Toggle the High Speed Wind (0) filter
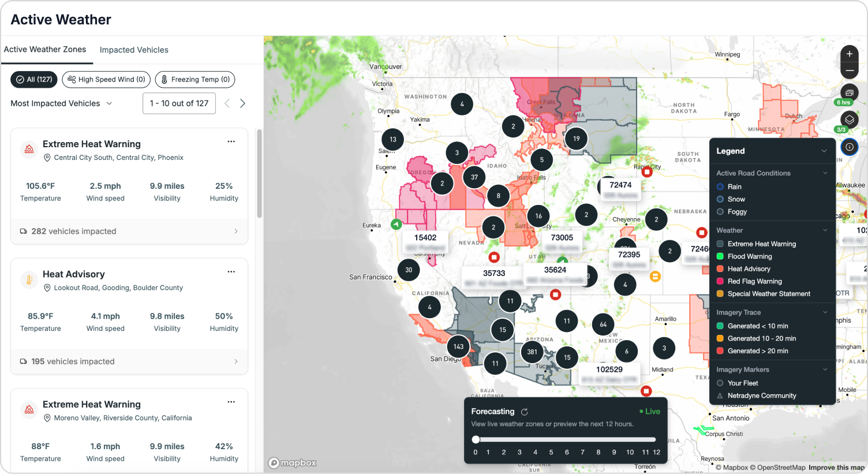868x474 pixels. (106, 80)
